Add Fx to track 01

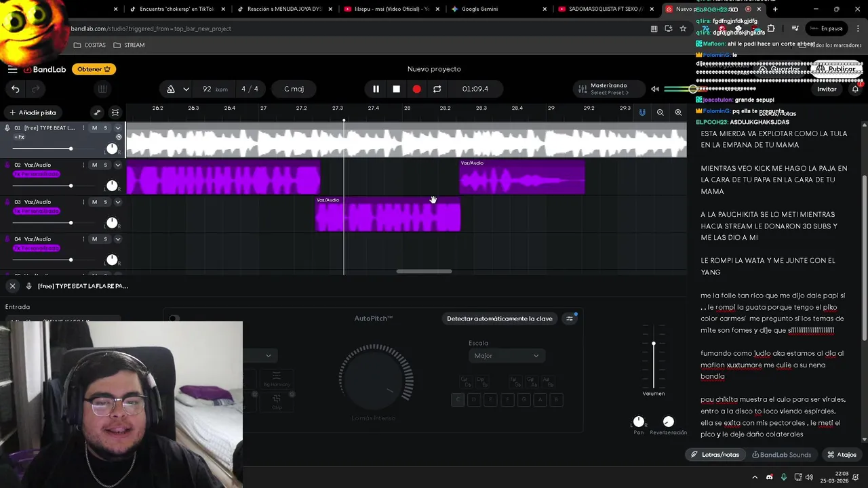19,137
